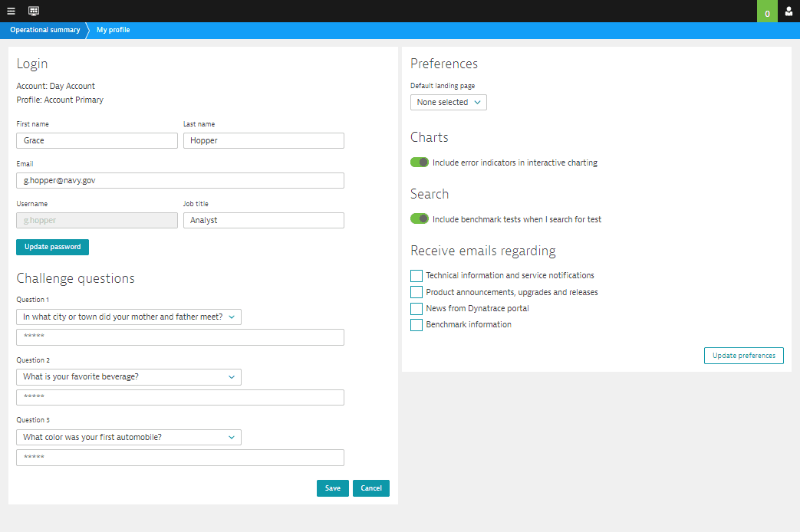Go to Operational summary breadcrumb
The image size is (800, 532).
click(x=45, y=30)
